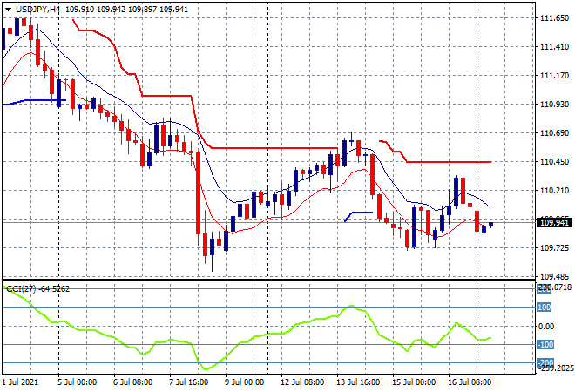Click the 15 Jul 00:00 time label
Image resolution: width=575 pixels, height=392 pixels.
tap(414, 382)
